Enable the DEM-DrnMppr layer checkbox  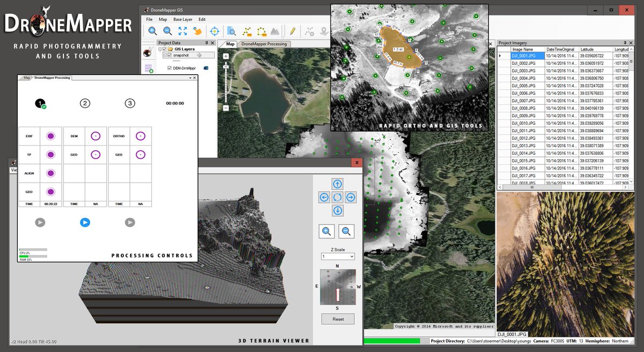coord(169,68)
